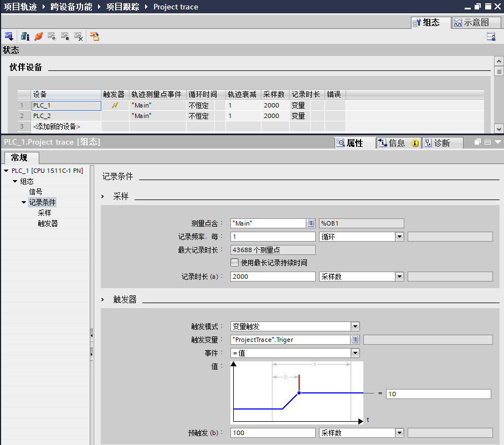Click the orange go online connection icon
Screen dimensions: 504x445
[x=38, y=37]
